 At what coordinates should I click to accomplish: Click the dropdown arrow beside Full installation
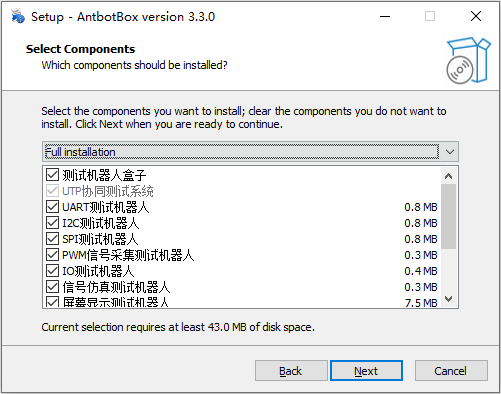point(450,152)
